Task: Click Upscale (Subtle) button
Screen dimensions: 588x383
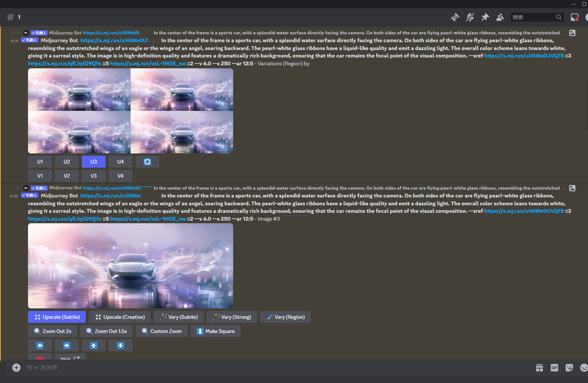Action: point(57,317)
